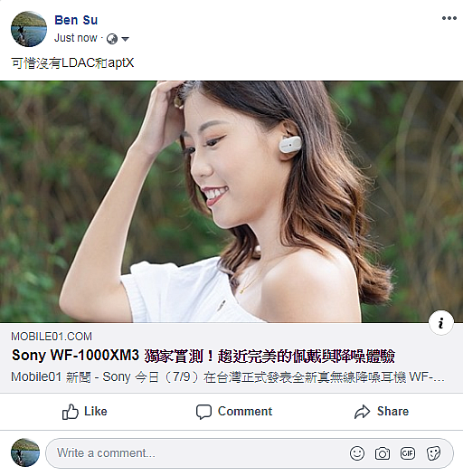Click the thumbs-up Like icon
The height and width of the screenshot is (476, 463).
click(71, 412)
